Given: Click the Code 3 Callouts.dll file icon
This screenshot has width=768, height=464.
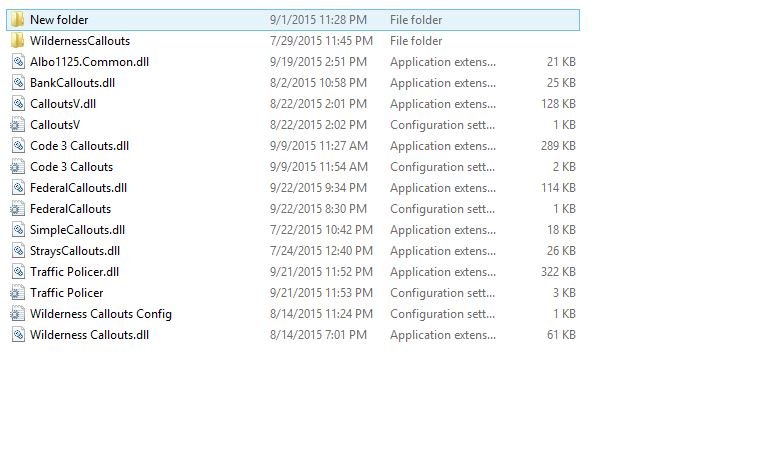Looking at the screenshot, I should pyautogui.click(x=18, y=146).
